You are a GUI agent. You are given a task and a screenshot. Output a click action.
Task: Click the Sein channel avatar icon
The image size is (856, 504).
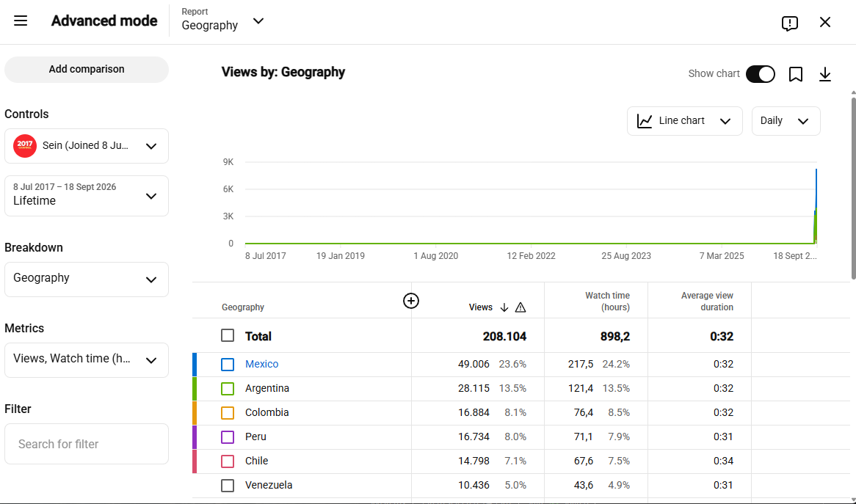(x=25, y=146)
